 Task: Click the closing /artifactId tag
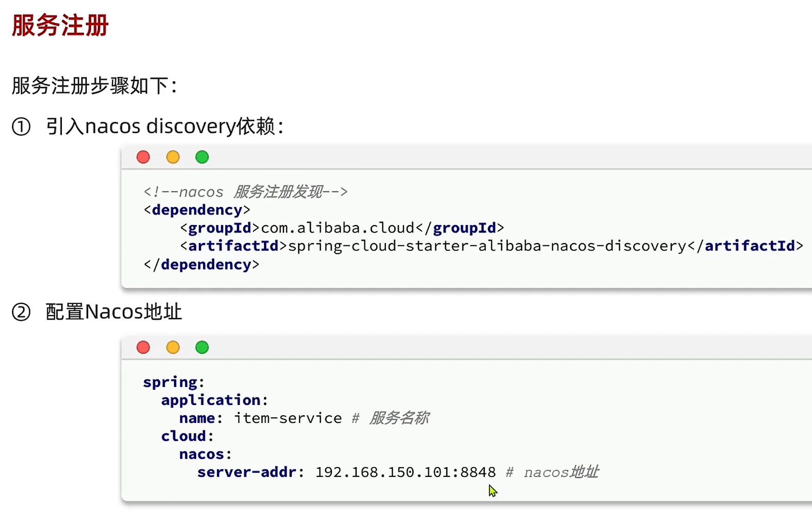[746, 246]
